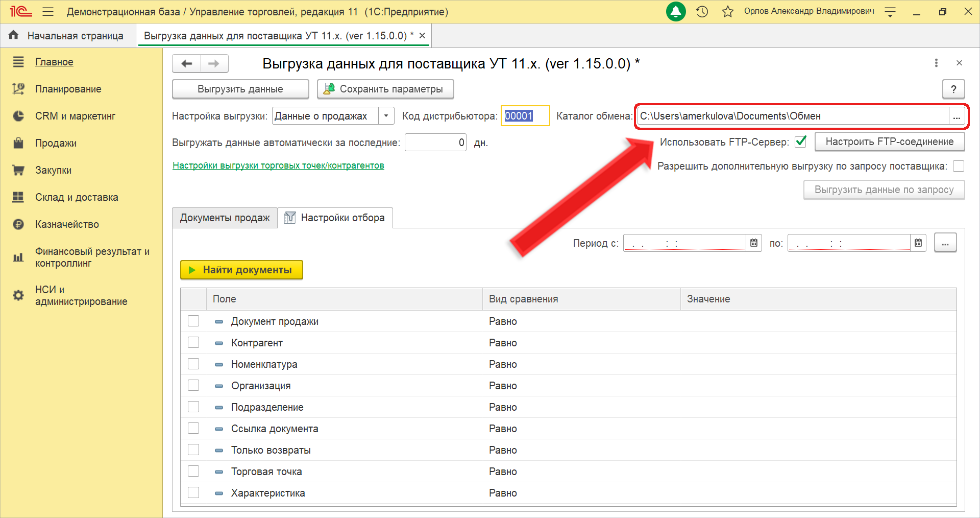The image size is (980, 518).
Task: Click Выгрузить данные по запросу button
Action: tap(884, 190)
